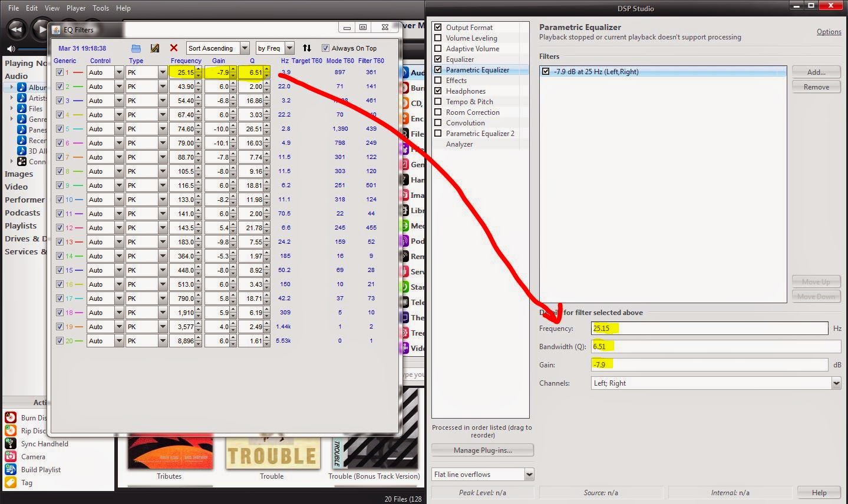Screen dimensions: 848x504
Task: Expand the Albums tree node
Action: pyautogui.click(x=11, y=87)
